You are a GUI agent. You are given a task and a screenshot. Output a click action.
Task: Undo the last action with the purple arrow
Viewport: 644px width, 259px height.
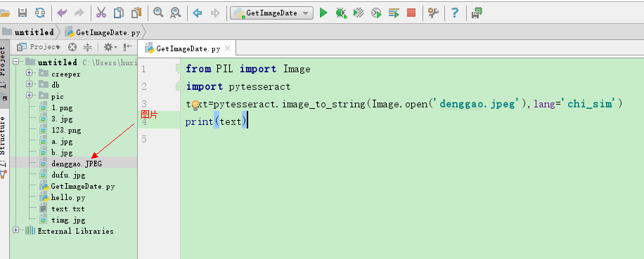pos(62,13)
